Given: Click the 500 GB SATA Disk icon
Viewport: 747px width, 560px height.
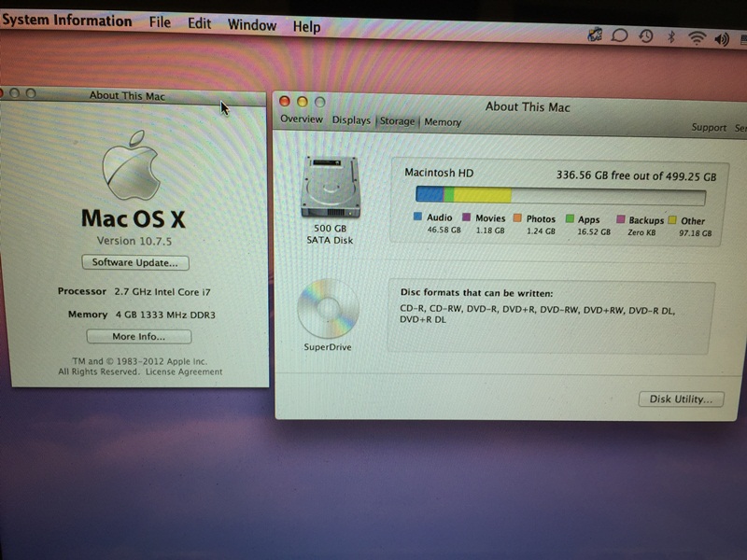Looking at the screenshot, I should 331,188.
